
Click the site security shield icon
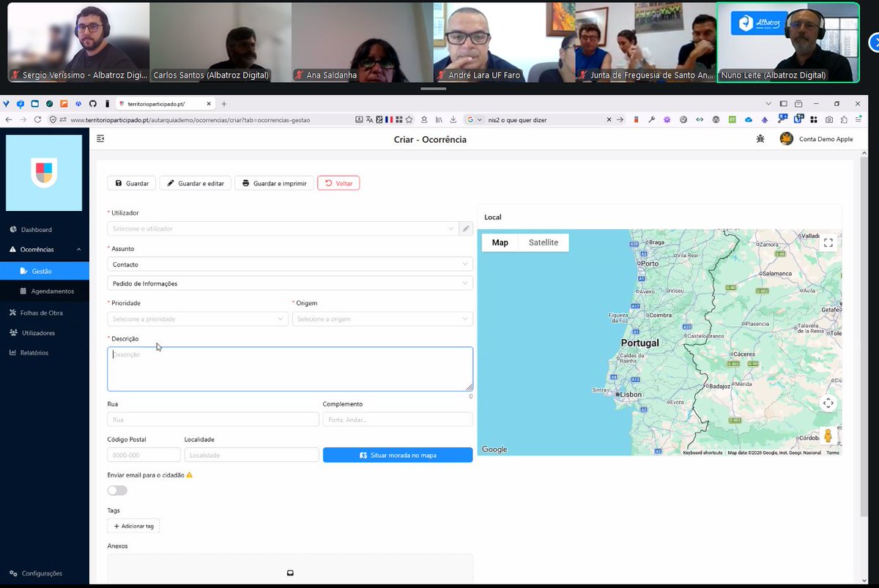[x=53, y=119]
